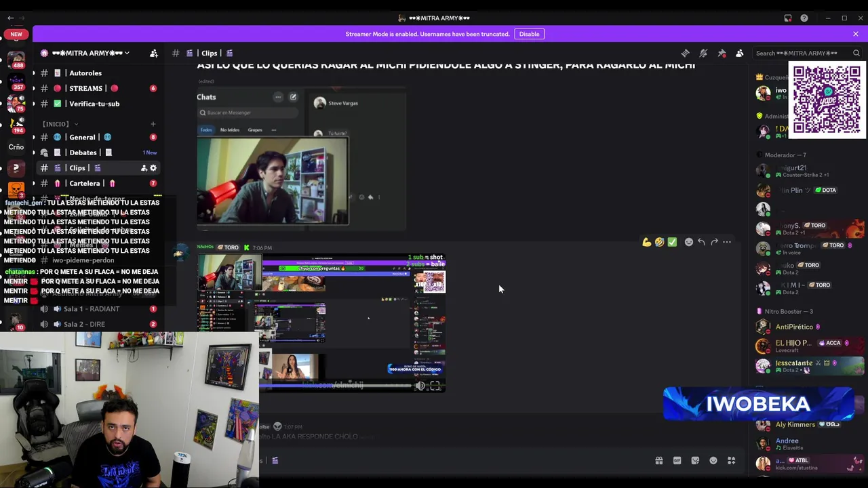The height and width of the screenshot is (488, 868).
Task: Click the Moderador — 7 role header
Action: (x=785, y=155)
